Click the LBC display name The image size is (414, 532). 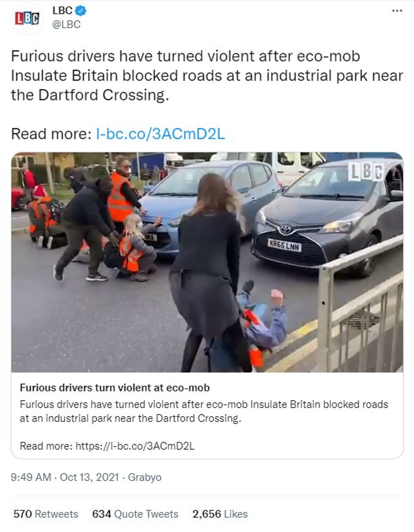(63, 10)
